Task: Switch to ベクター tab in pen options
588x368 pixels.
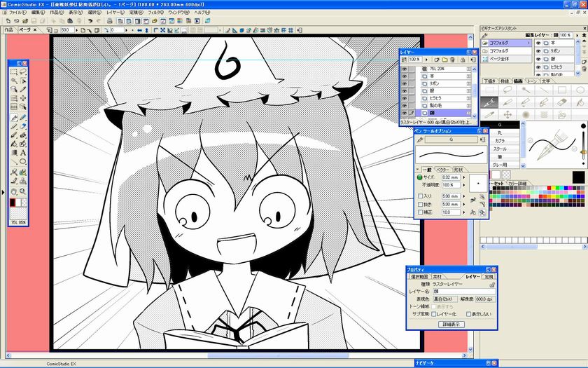Action: (443, 170)
